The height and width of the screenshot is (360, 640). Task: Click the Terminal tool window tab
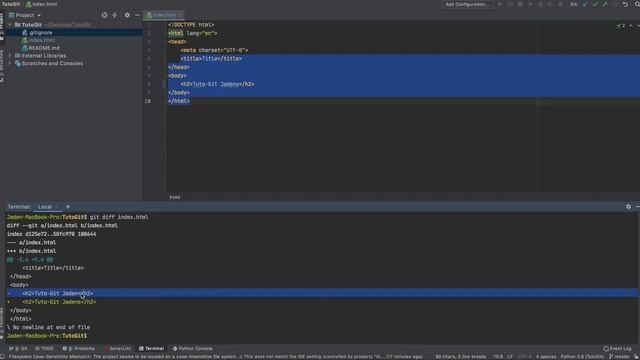tap(151, 349)
